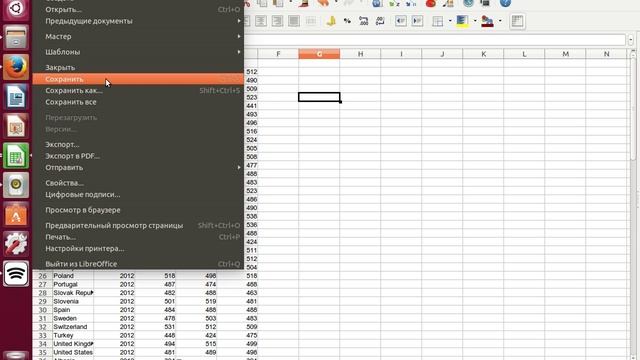Delete a decimal place from numbers
The image size is (640, 360).
coord(380,21)
